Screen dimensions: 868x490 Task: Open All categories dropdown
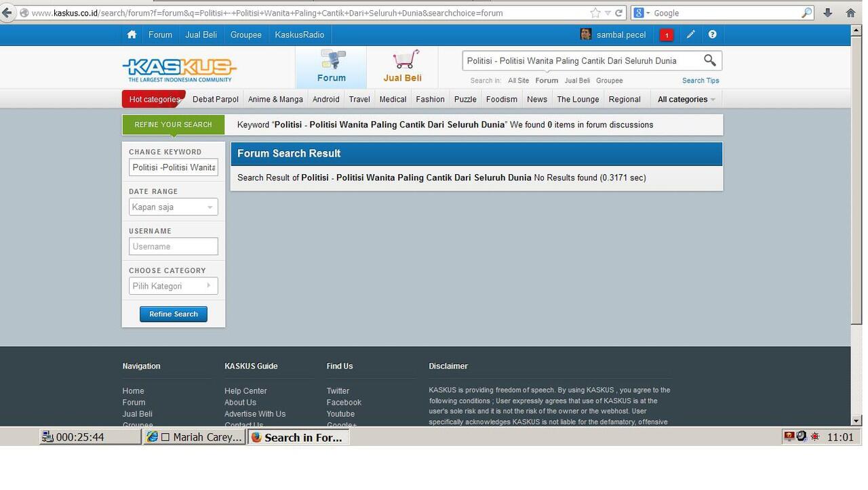point(686,99)
